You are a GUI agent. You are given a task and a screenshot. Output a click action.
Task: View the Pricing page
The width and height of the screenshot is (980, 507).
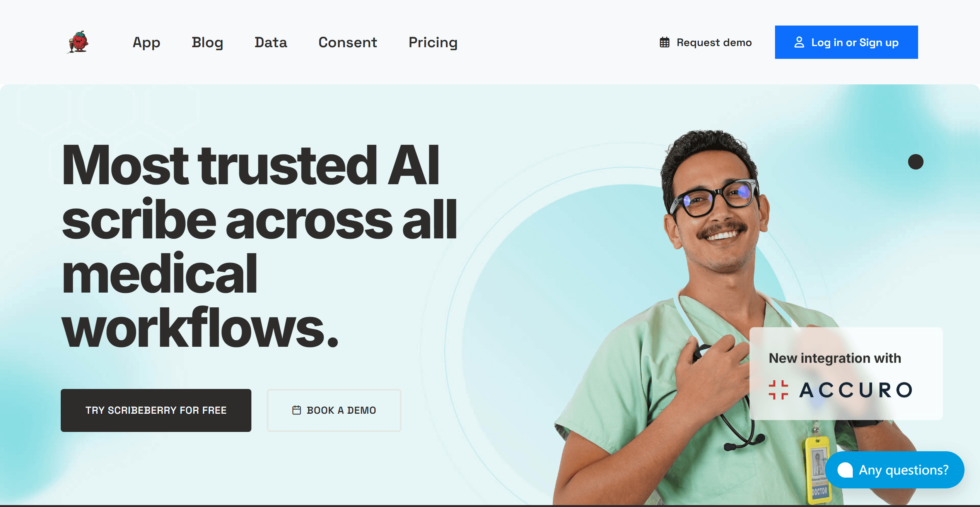(x=433, y=42)
